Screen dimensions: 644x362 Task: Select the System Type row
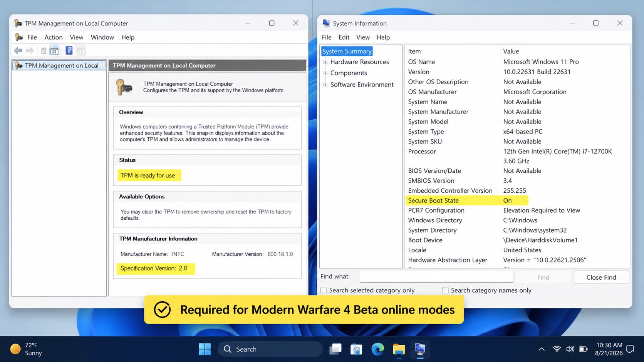[x=517, y=132]
